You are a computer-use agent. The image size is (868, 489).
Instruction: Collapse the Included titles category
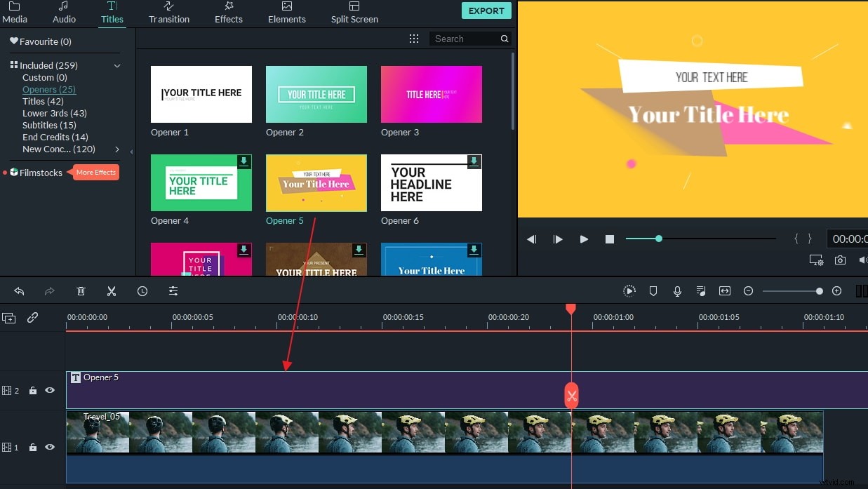117,65
